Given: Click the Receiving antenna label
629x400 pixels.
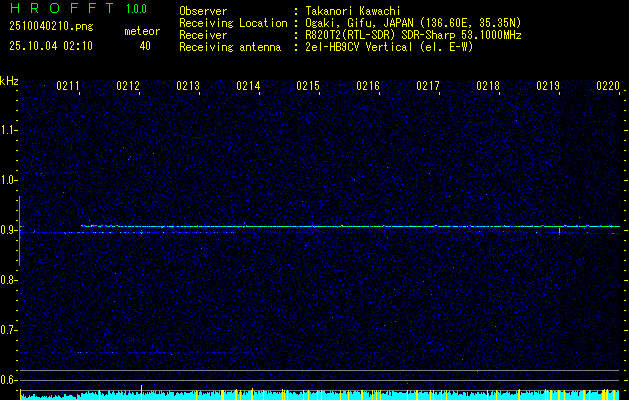Looking at the screenshot, I should coord(230,47).
